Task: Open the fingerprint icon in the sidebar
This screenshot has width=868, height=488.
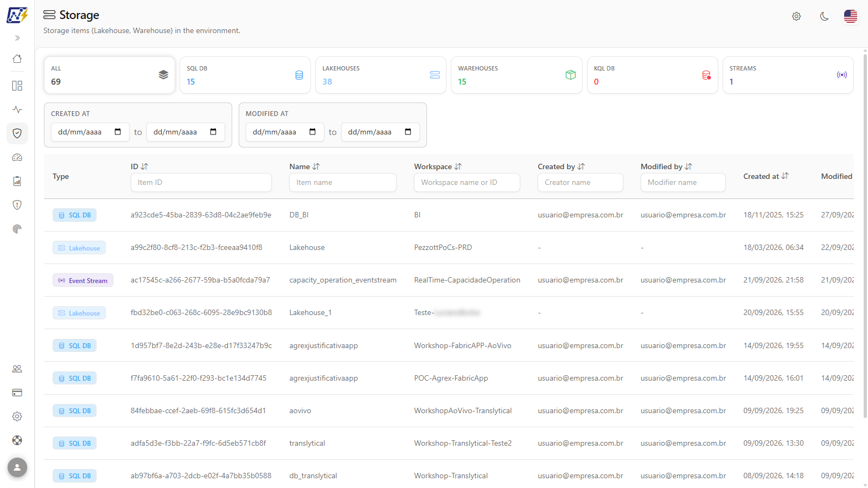Action: coord(17,229)
